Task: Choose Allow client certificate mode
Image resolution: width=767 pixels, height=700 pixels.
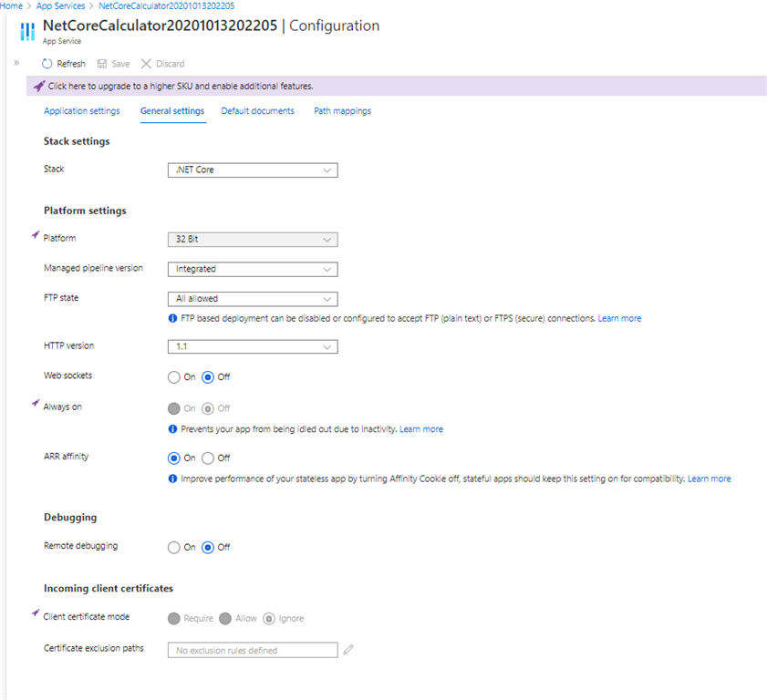Action: pyautogui.click(x=225, y=619)
